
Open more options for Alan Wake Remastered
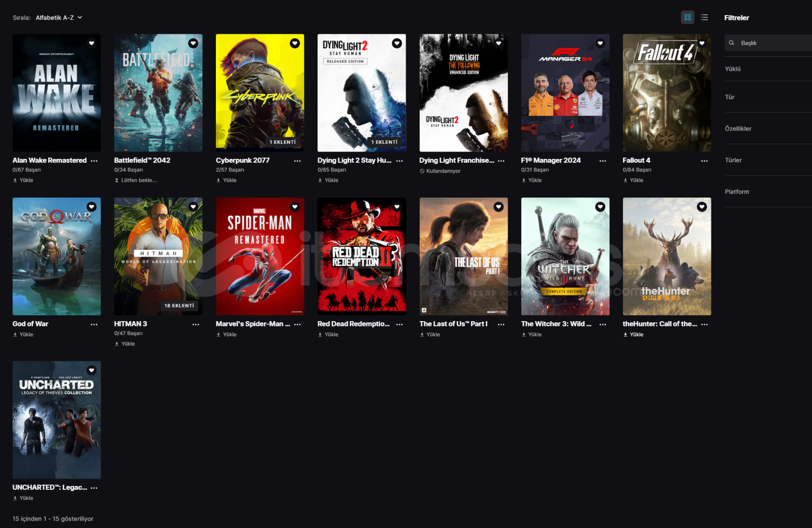[94, 161]
